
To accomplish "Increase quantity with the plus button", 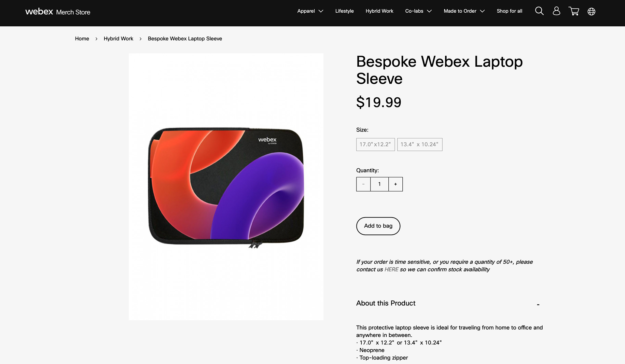I will point(396,184).
